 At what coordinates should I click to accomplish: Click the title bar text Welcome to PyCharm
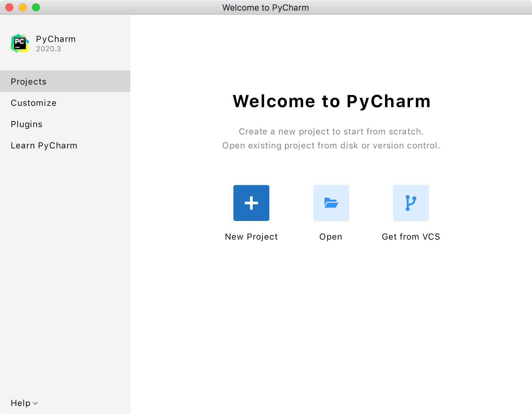(x=265, y=8)
